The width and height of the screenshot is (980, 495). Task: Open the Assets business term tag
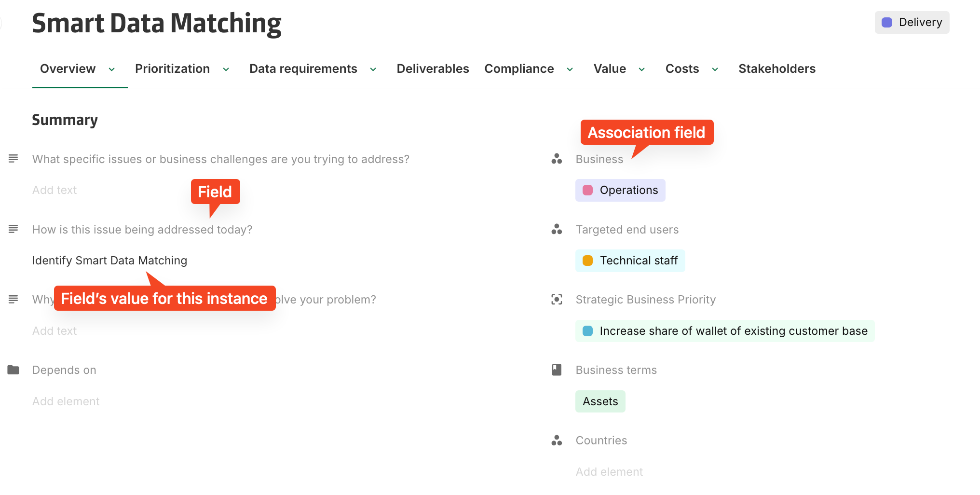tap(600, 401)
